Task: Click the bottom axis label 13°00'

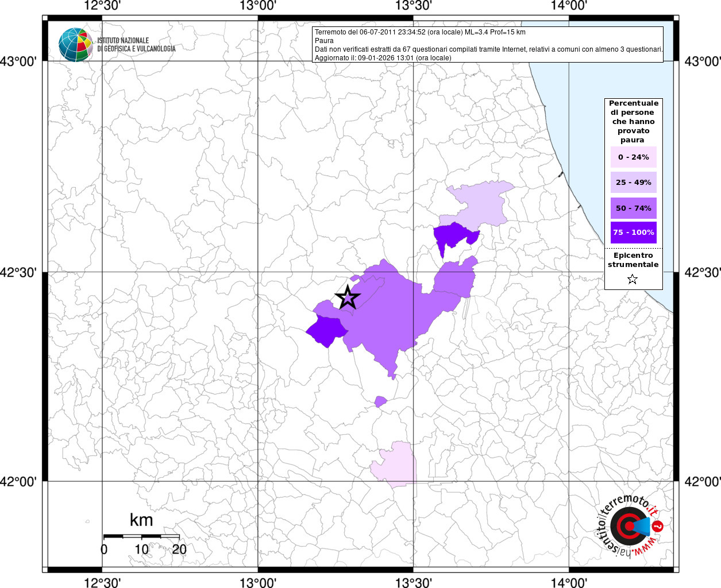Action: pyautogui.click(x=258, y=582)
